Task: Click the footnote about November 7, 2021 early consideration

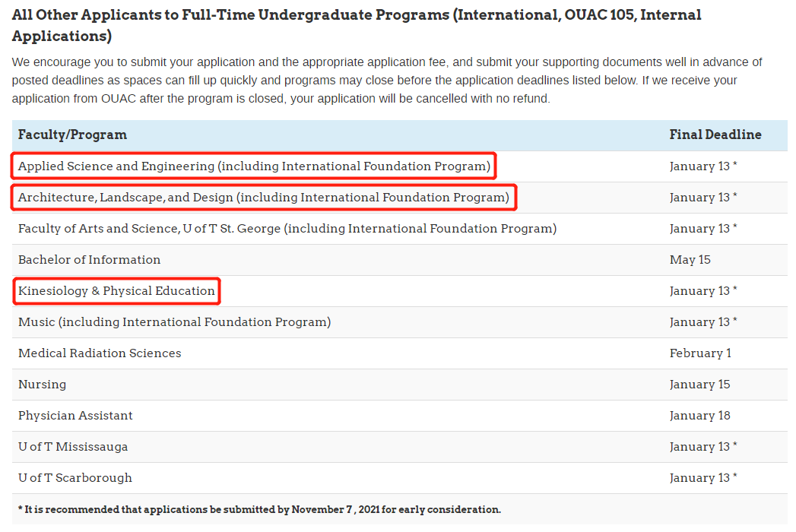Action: 259,509
